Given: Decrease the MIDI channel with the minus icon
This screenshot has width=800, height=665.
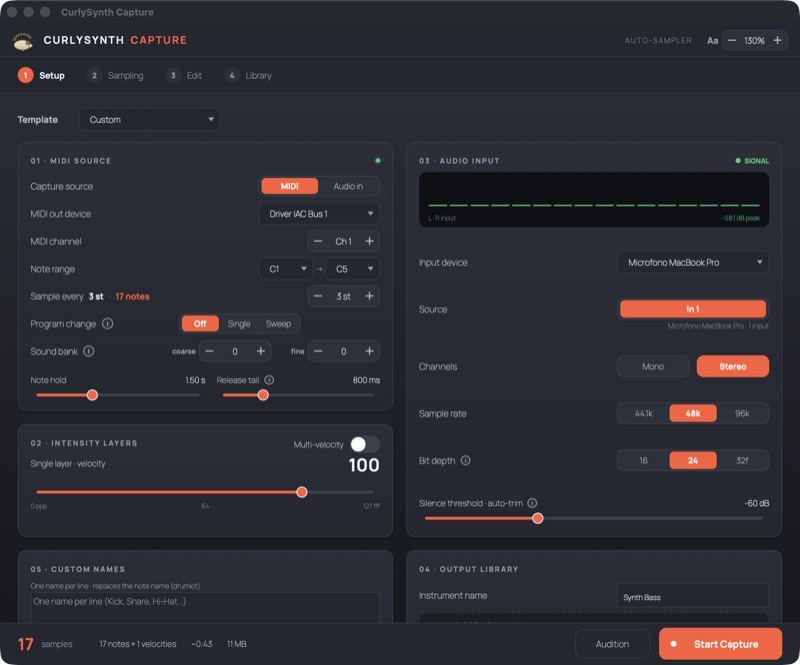Looking at the screenshot, I should [x=318, y=241].
